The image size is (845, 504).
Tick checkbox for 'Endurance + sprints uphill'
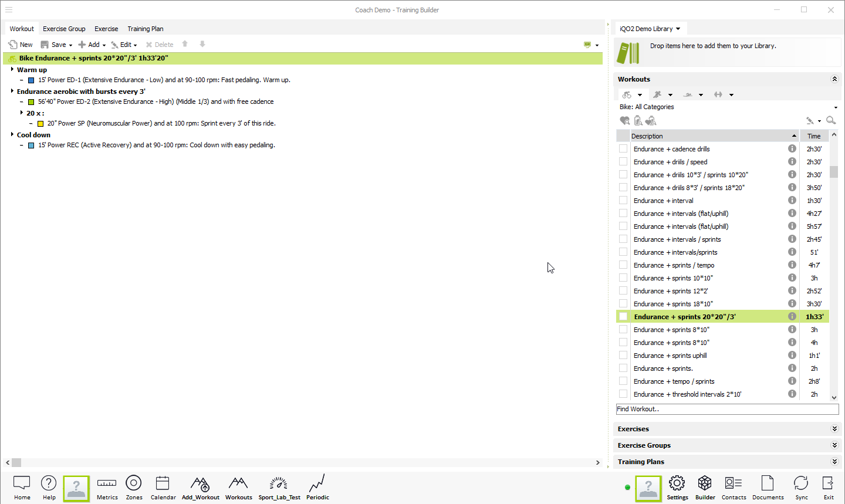click(623, 356)
